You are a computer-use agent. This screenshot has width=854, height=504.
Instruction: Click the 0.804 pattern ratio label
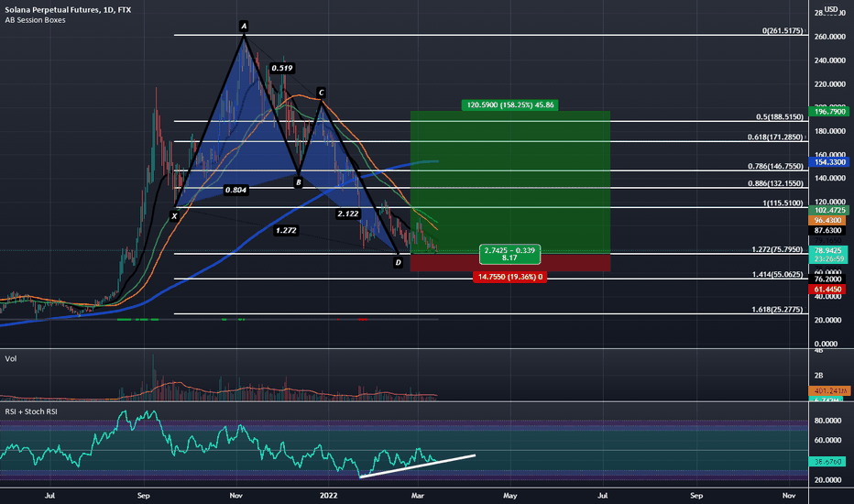tap(235, 191)
